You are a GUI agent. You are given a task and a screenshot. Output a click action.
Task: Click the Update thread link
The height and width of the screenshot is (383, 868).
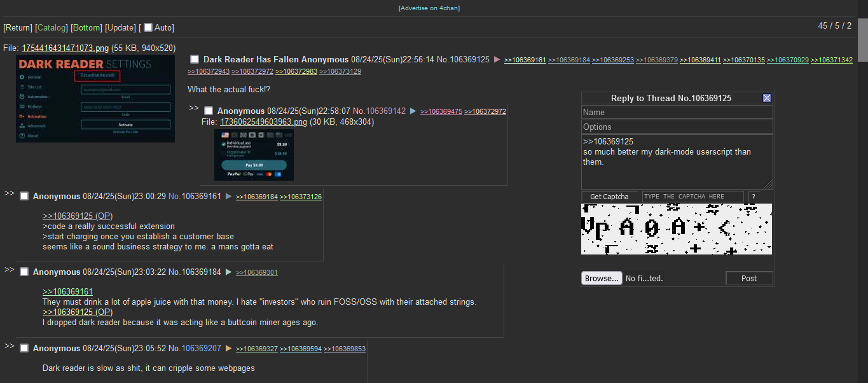point(121,27)
